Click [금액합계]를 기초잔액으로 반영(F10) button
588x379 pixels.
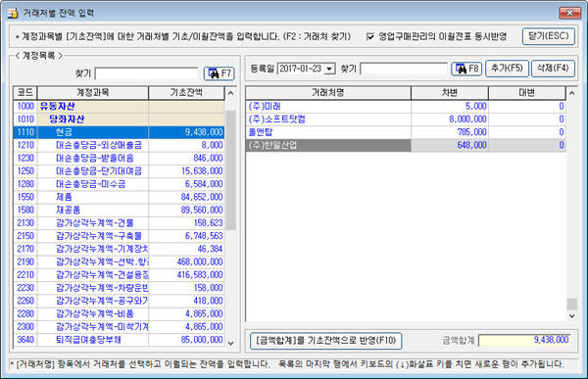coord(326,341)
